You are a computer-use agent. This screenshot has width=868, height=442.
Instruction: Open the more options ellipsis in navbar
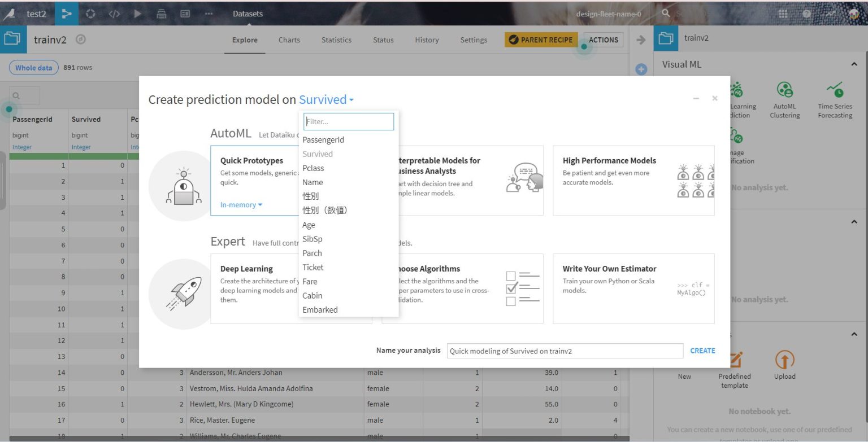click(x=209, y=14)
